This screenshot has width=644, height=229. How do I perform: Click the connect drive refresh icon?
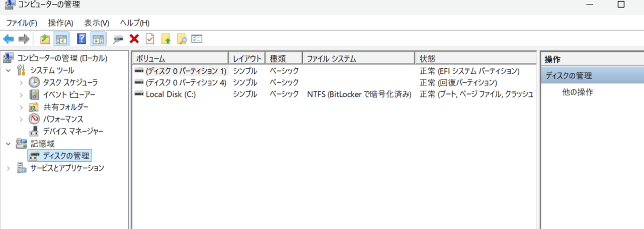coord(118,39)
